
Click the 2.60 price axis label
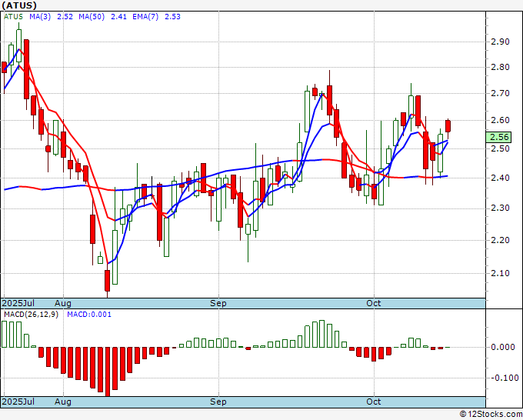[x=500, y=121]
